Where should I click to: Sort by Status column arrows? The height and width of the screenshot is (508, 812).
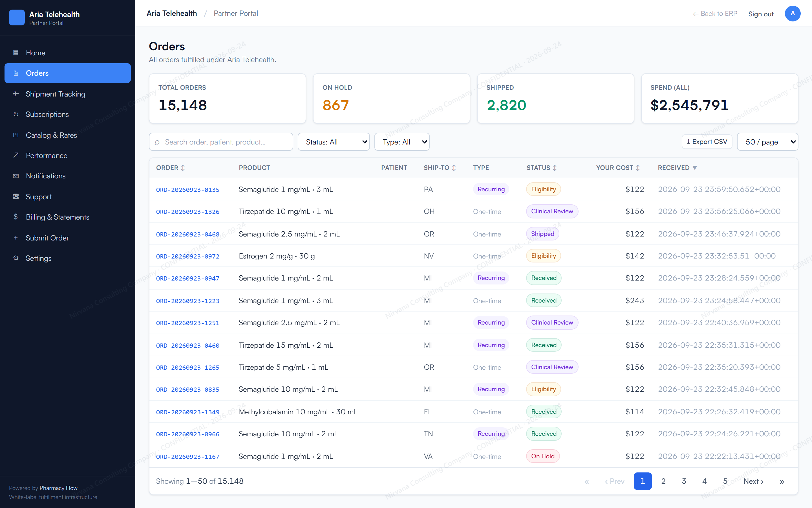click(555, 168)
